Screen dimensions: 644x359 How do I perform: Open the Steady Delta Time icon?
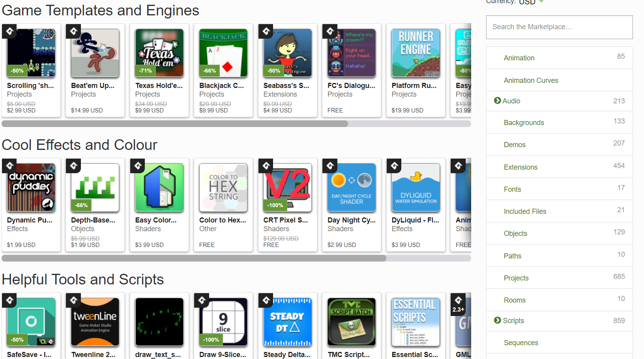pos(288,322)
